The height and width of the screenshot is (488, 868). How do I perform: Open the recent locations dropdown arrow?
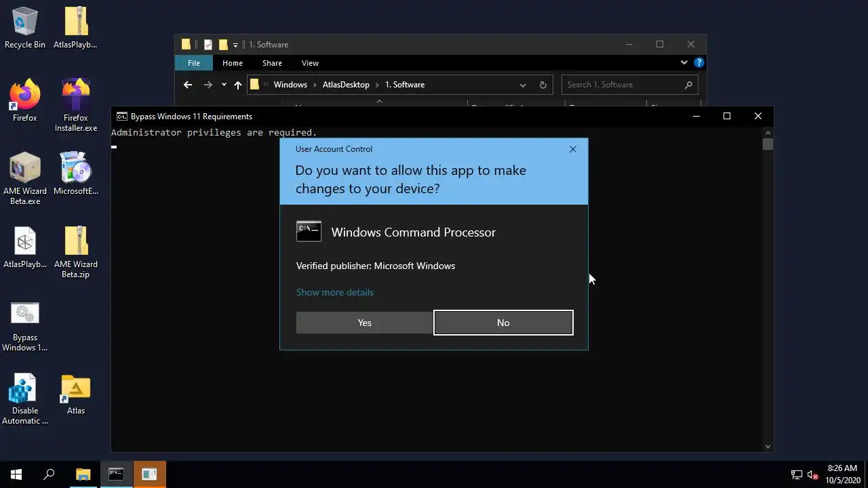coord(224,85)
